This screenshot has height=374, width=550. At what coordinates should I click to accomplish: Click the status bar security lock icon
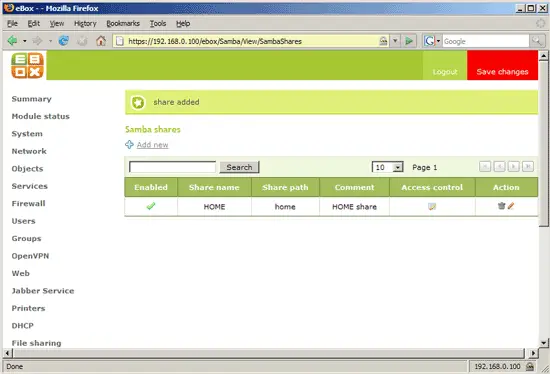coord(530,367)
